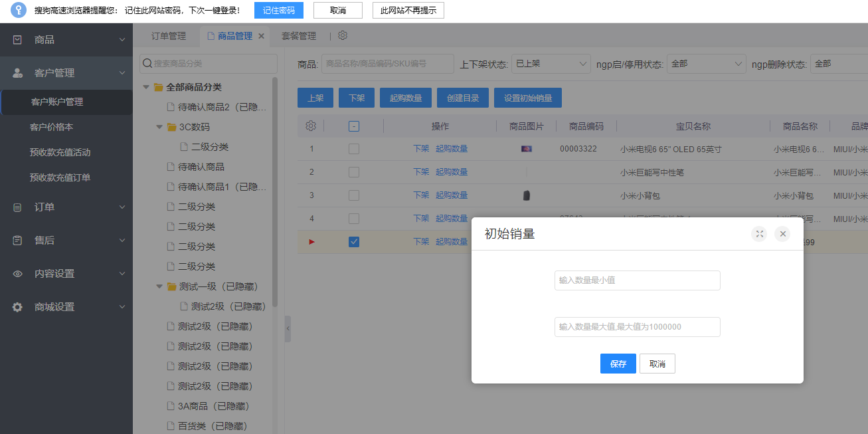The width and height of the screenshot is (868, 434).
Task: Check the checkbox for row 1
Action: [x=354, y=149]
